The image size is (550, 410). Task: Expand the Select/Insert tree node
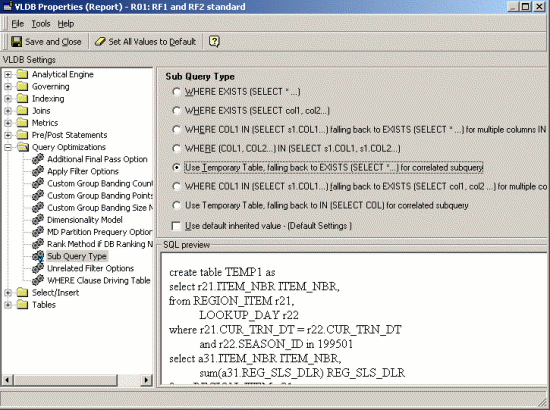8,293
